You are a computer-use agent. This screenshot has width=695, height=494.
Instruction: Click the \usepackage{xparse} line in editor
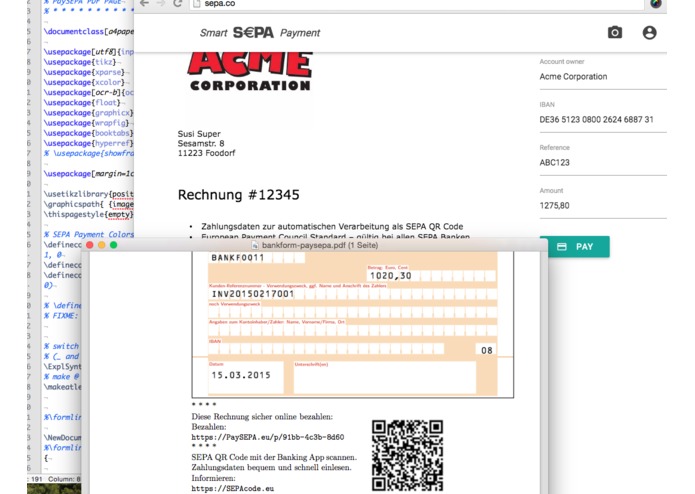(84, 72)
